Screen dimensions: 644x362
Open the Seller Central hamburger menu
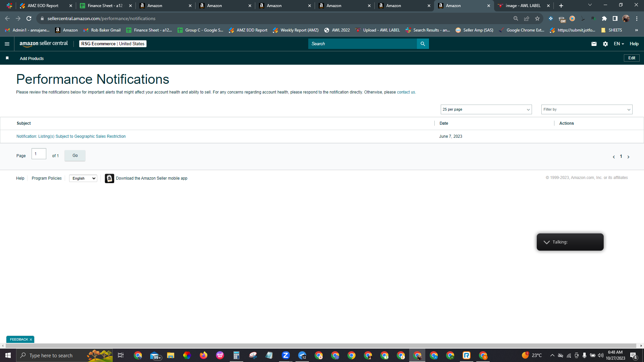coord(7,44)
